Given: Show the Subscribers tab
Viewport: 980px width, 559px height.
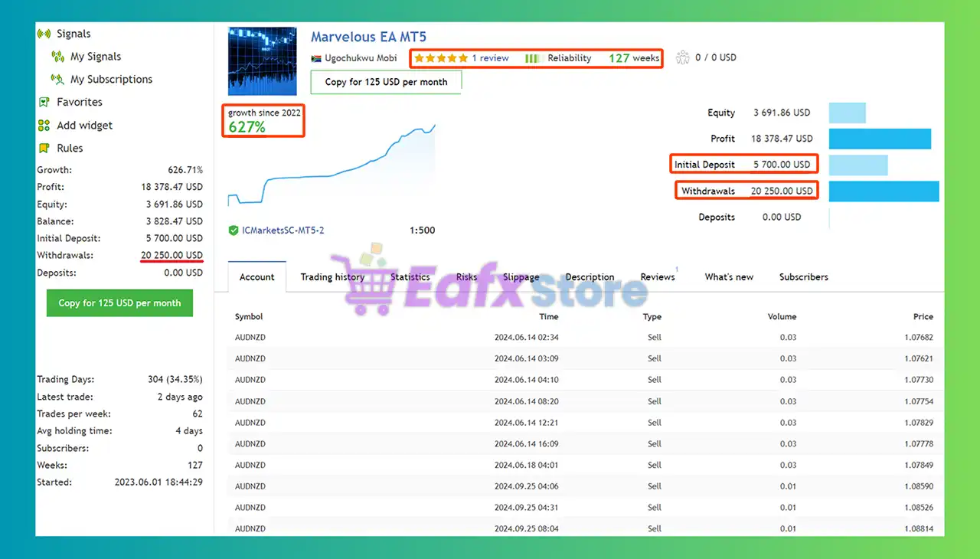Looking at the screenshot, I should click(x=803, y=277).
